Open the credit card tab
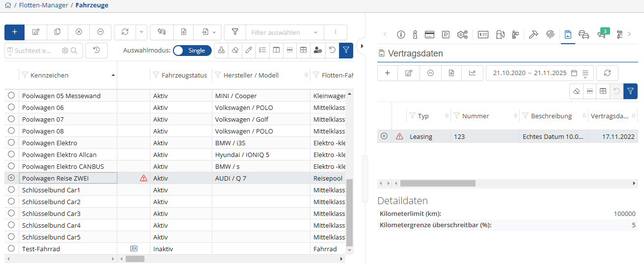 pos(429,34)
